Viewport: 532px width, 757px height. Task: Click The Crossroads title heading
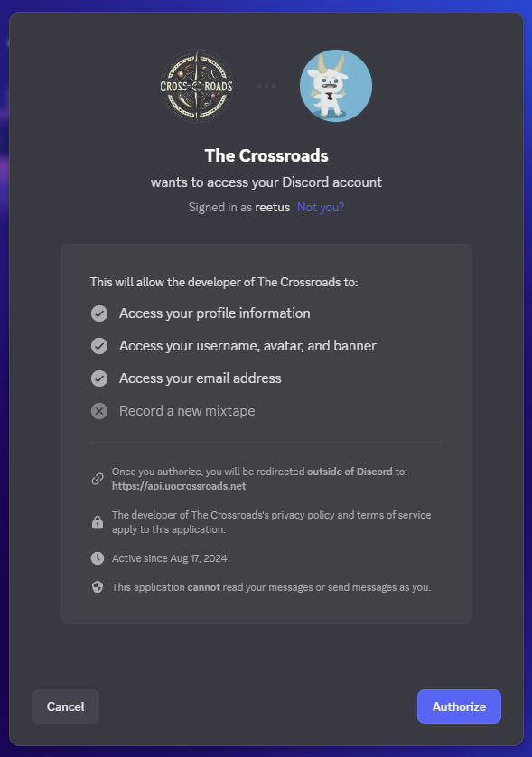tap(266, 155)
